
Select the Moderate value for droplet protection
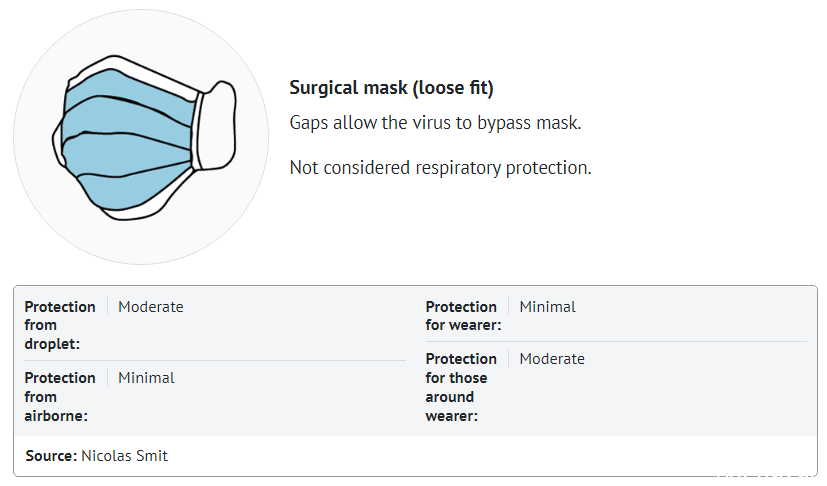[x=151, y=307]
